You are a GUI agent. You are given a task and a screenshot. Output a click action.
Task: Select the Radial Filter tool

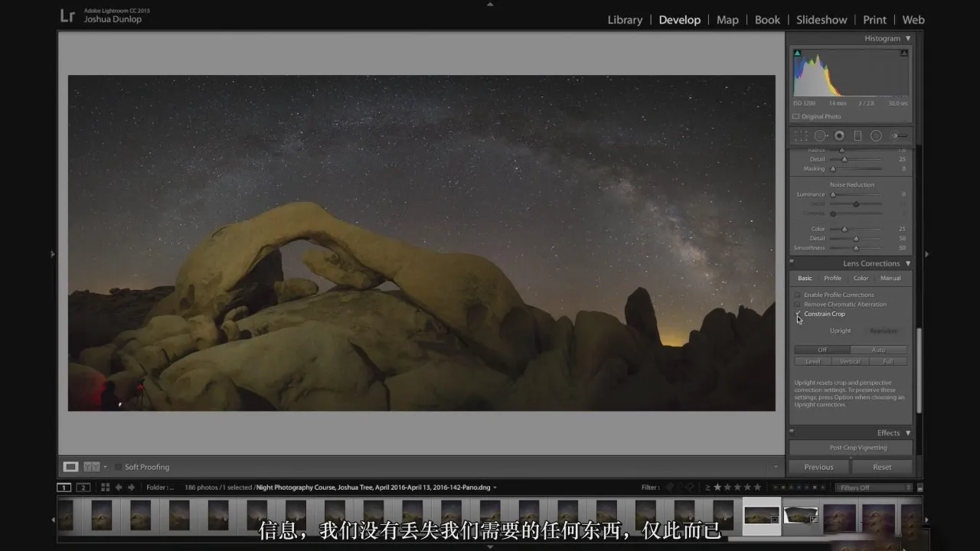[x=876, y=135]
